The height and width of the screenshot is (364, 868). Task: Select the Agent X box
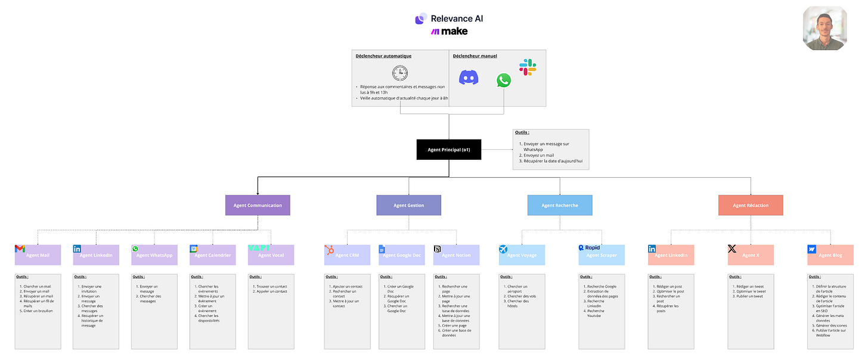tap(751, 255)
